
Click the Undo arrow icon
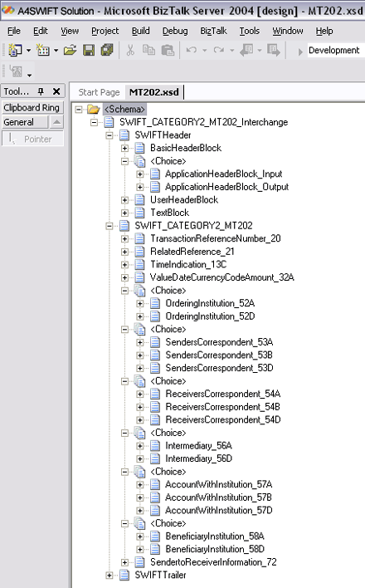point(192,50)
